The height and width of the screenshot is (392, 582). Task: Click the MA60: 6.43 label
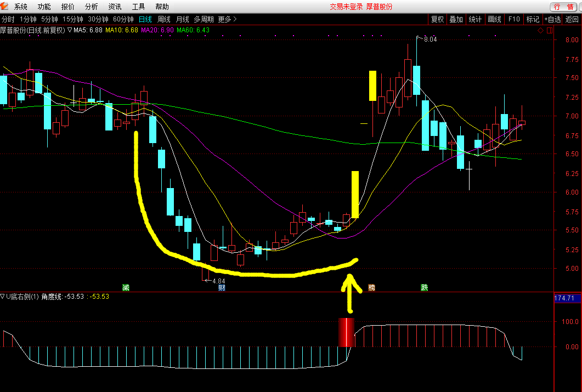pyautogui.click(x=193, y=30)
